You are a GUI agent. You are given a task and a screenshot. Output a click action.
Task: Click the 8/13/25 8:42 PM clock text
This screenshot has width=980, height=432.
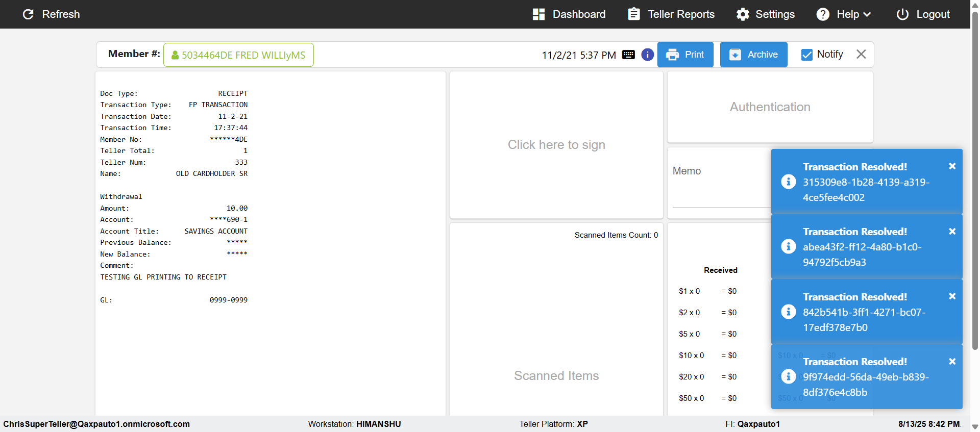(x=929, y=424)
